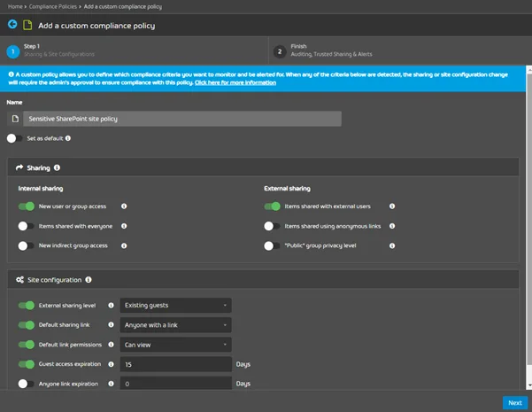
Task: Disable Guest access expiration toggle
Action: click(27, 364)
